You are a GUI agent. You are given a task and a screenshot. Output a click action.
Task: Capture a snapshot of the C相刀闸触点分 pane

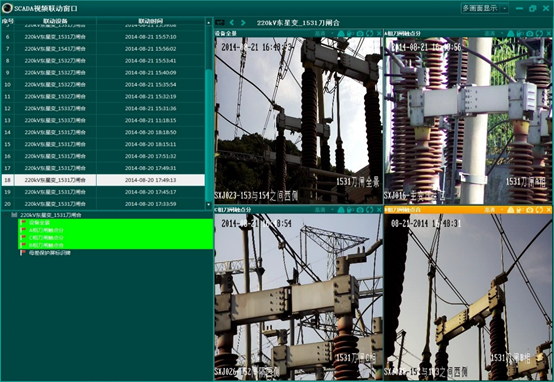click(x=360, y=210)
